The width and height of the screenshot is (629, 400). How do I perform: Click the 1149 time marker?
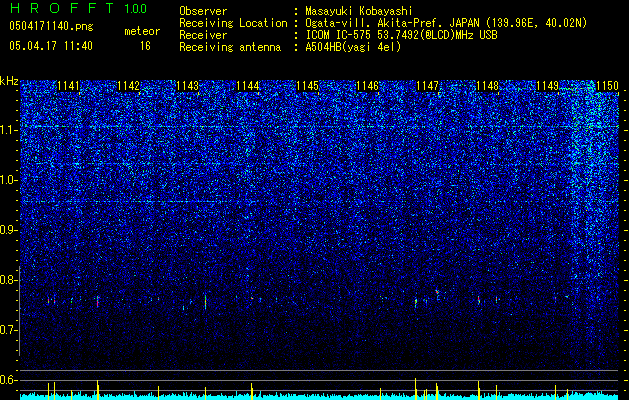[547, 86]
